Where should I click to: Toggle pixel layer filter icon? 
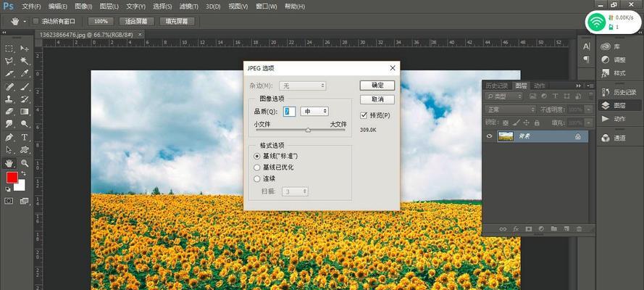point(533,96)
